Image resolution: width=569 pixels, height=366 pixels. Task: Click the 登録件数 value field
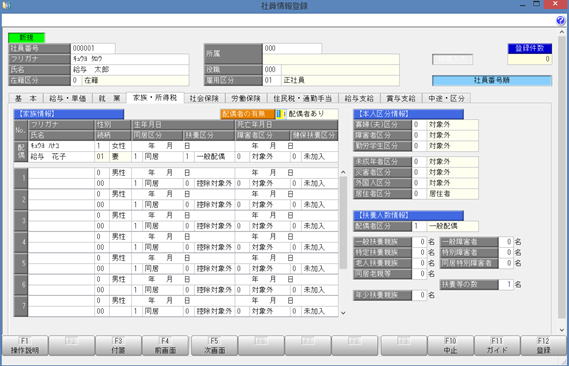point(530,59)
